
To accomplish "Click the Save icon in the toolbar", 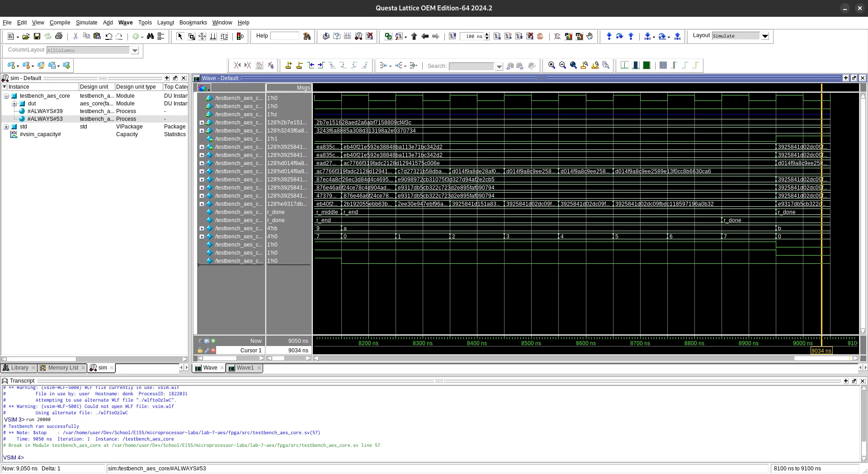I will [x=37, y=36].
